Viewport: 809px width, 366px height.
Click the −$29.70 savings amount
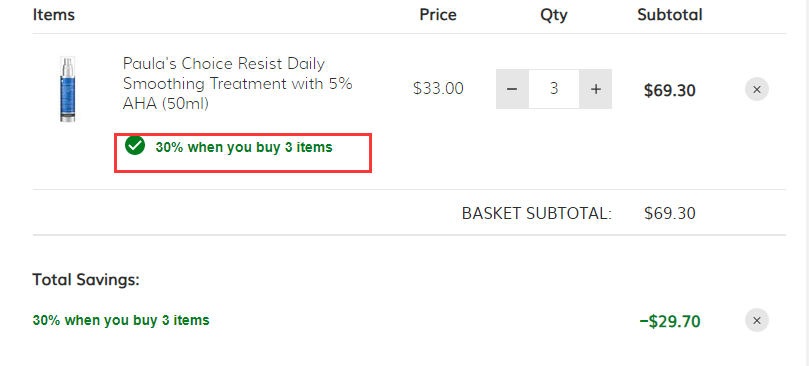pos(670,322)
